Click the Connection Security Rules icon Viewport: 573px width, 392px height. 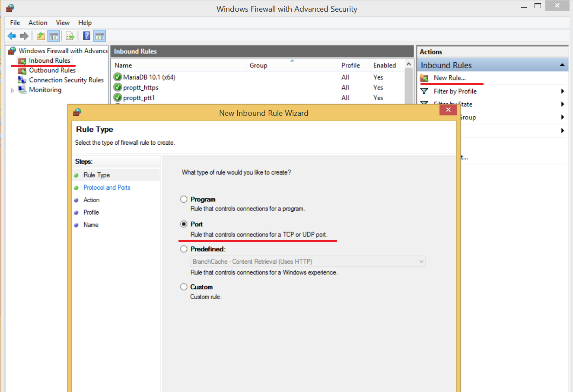point(22,80)
